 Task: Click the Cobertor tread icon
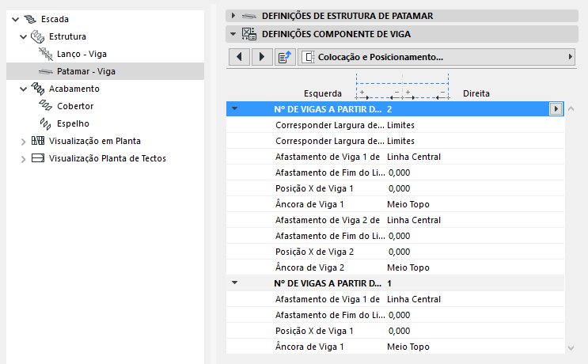[46, 106]
